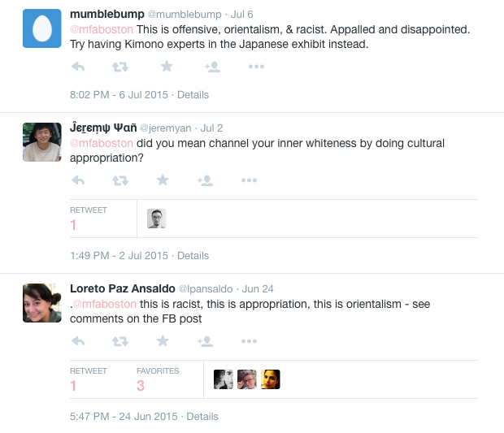Open Details for the 24 Jun 2015 tweet

pos(202,416)
